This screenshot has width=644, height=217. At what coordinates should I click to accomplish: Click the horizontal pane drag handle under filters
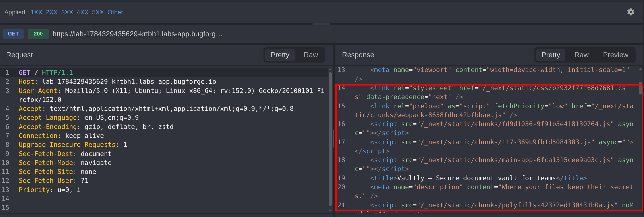(x=321, y=24)
